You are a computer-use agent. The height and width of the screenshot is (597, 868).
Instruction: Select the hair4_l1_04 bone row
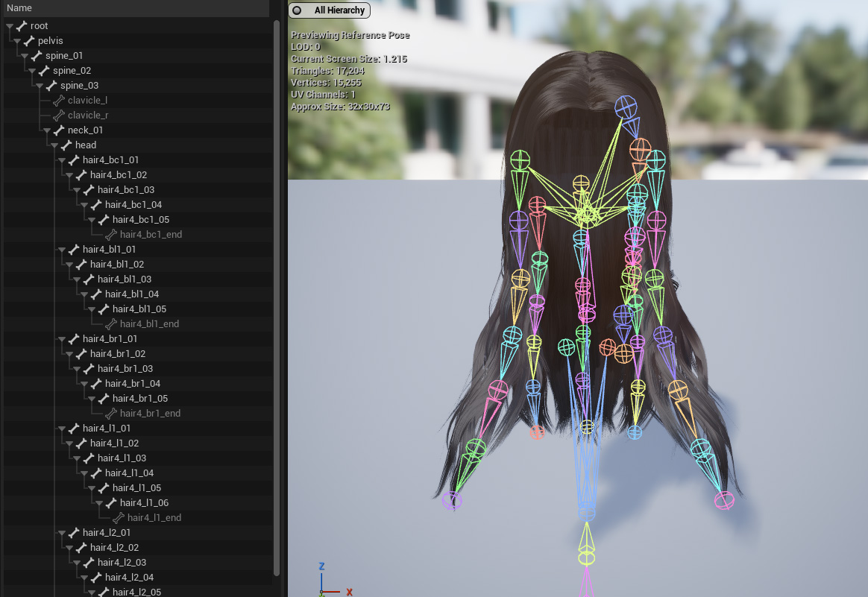137,473
